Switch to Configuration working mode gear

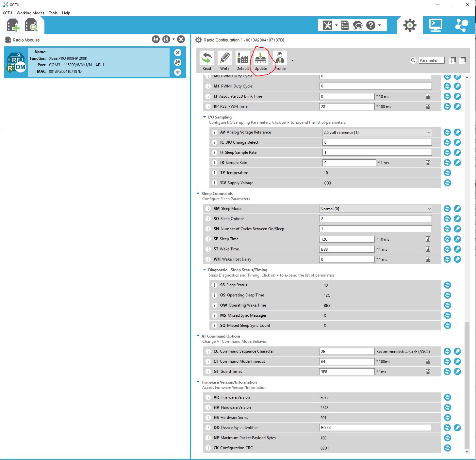(x=410, y=25)
